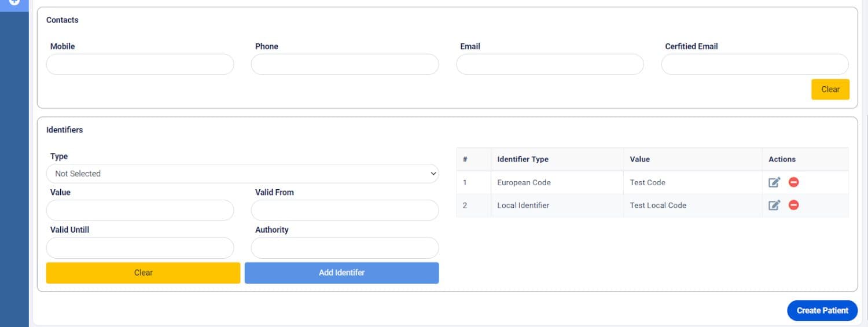This screenshot has width=868, height=327.
Task: Focus the Authority input field
Action: 345,248
